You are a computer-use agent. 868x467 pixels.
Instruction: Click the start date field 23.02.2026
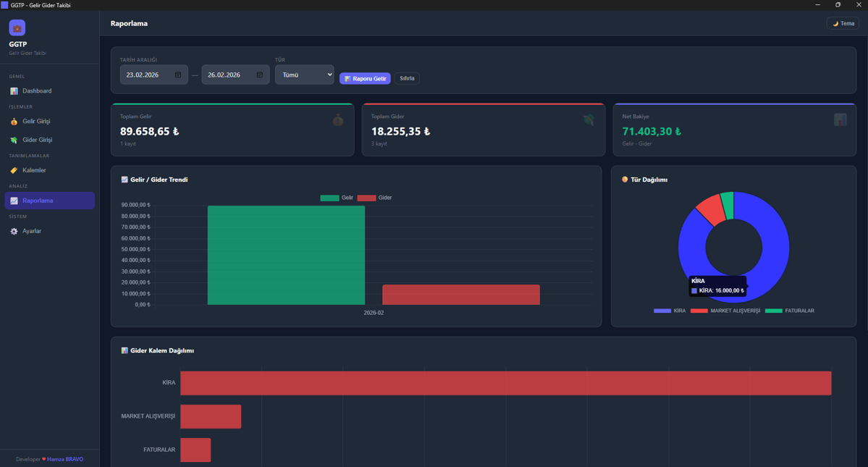(143, 75)
